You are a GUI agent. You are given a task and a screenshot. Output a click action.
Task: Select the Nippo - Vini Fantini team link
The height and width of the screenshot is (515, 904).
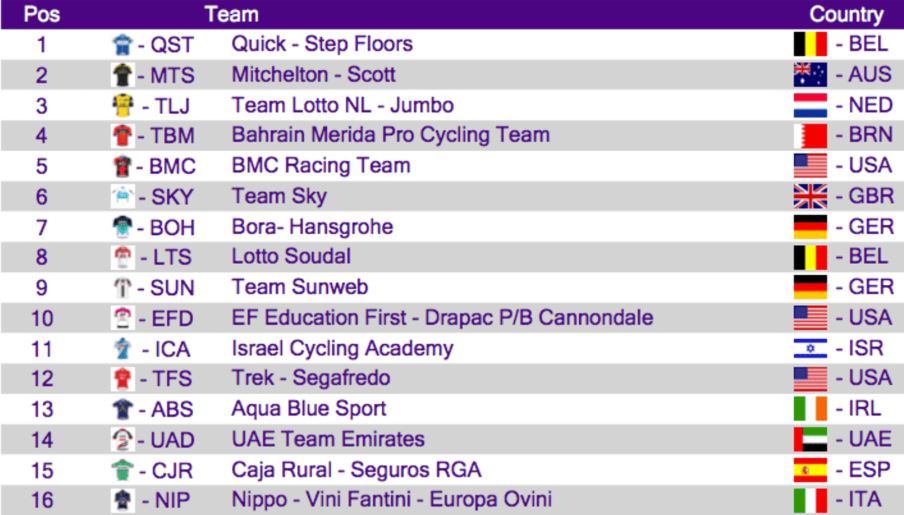point(391,499)
